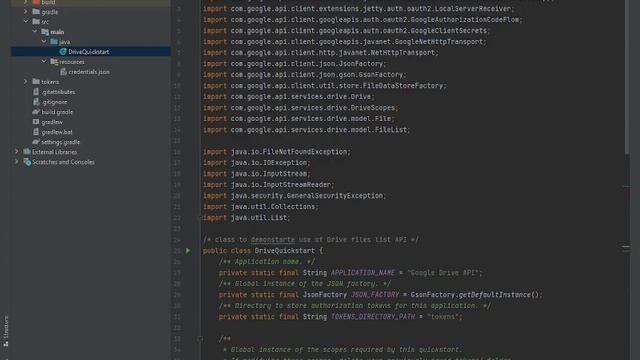Expand the build folder chevron

pos(26,2)
